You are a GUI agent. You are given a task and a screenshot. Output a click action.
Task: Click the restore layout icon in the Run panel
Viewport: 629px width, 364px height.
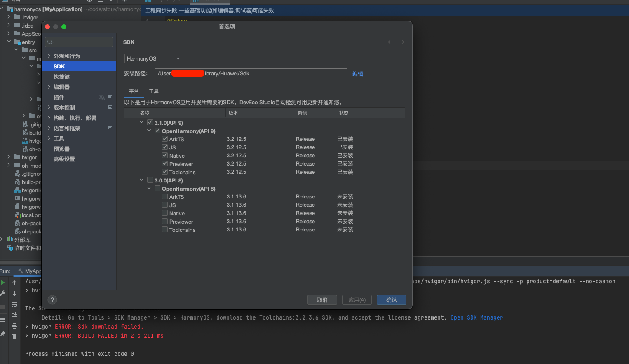pos(2,320)
